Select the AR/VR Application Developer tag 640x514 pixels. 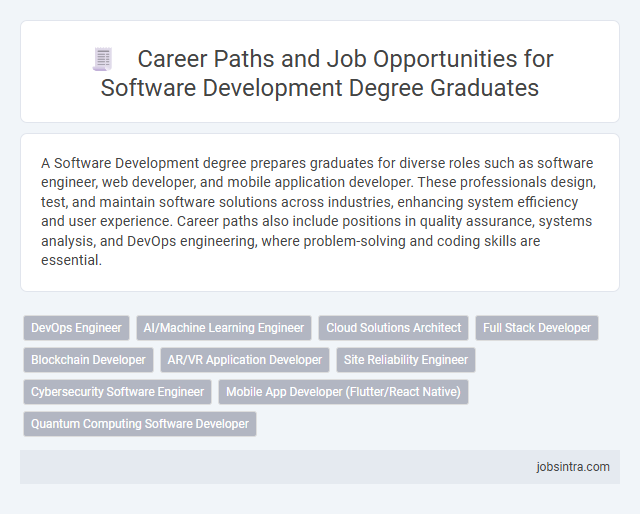[x=245, y=360]
